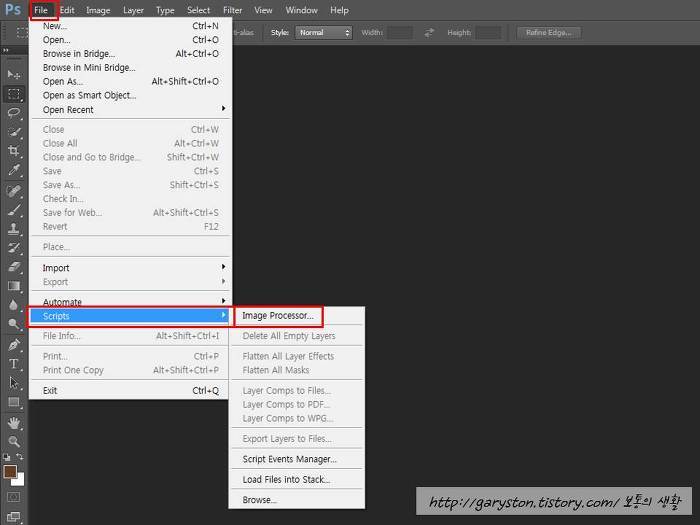Toggle Quick Mask mode
Image resolution: width=700 pixels, height=525 pixels.
pyautogui.click(x=14, y=497)
